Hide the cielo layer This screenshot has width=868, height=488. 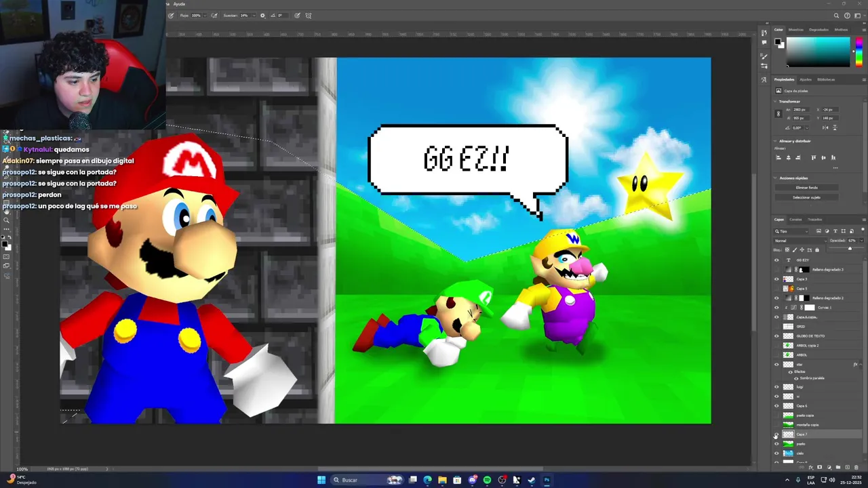click(776, 453)
